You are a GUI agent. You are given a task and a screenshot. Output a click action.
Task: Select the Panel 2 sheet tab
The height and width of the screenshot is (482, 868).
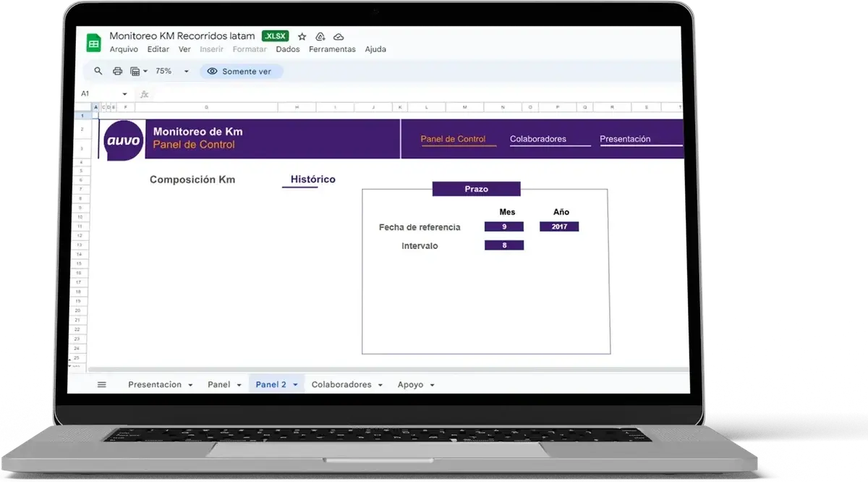(271, 384)
